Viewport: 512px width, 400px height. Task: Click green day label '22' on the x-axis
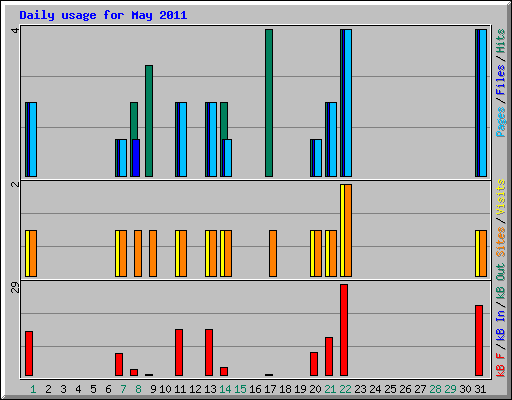(345, 389)
